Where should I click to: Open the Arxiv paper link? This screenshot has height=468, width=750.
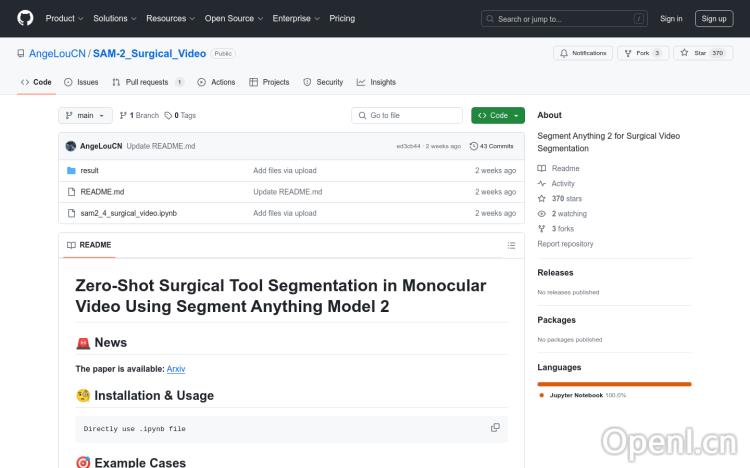point(176,369)
